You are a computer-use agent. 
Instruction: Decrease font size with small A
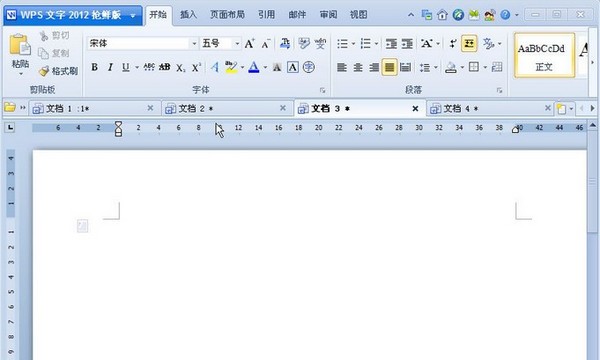point(266,44)
